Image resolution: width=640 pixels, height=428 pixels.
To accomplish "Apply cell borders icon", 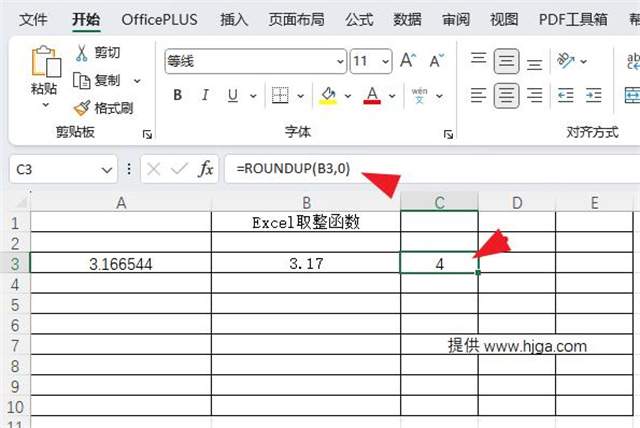I will coord(280,95).
